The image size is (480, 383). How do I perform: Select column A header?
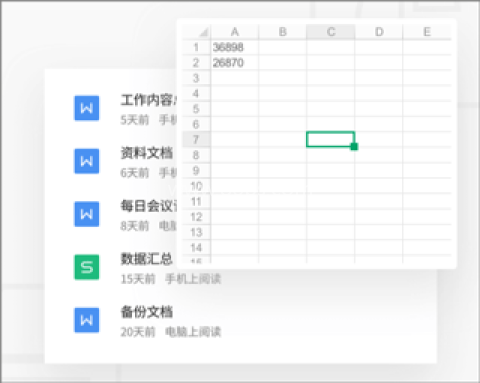(x=235, y=32)
